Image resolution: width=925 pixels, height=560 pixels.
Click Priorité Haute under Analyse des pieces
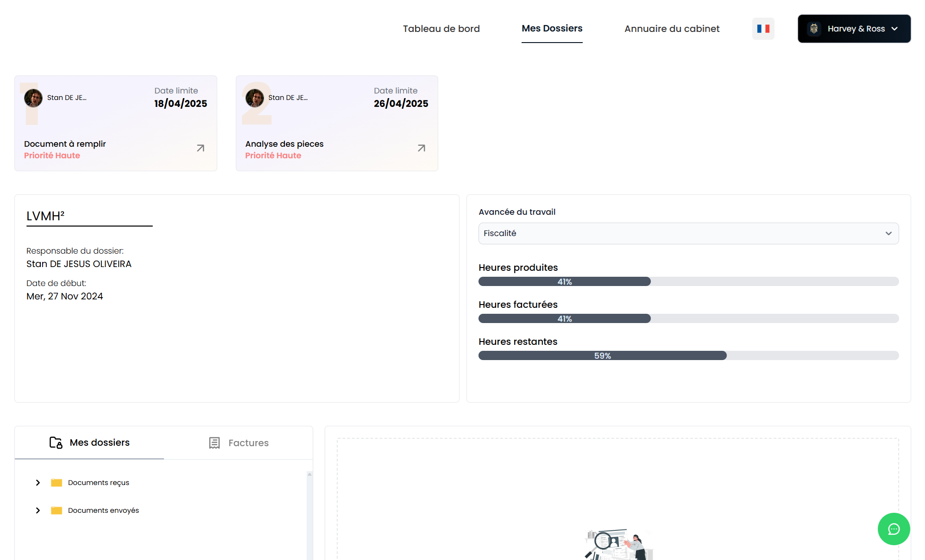click(x=273, y=156)
